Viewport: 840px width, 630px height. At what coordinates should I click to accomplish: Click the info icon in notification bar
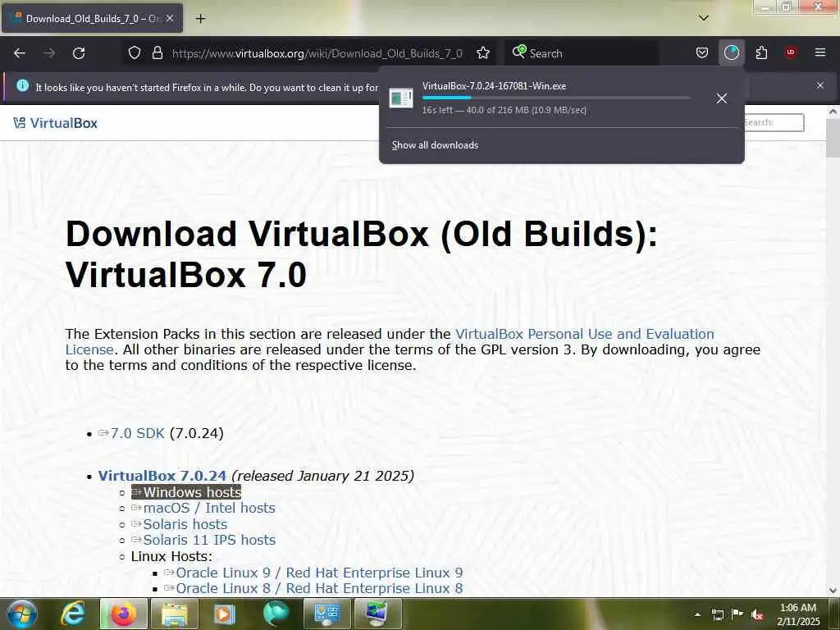(22, 85)
